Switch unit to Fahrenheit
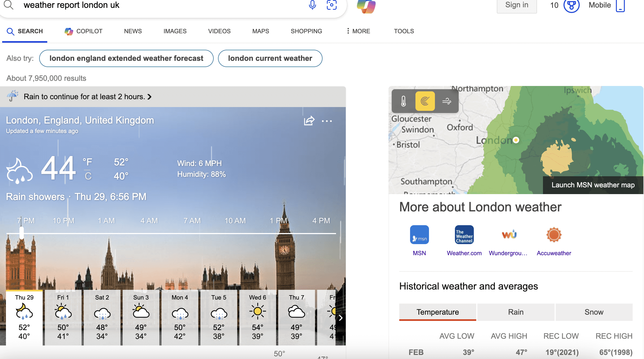This screenshot has width=644, height=359. click(88, 162)
